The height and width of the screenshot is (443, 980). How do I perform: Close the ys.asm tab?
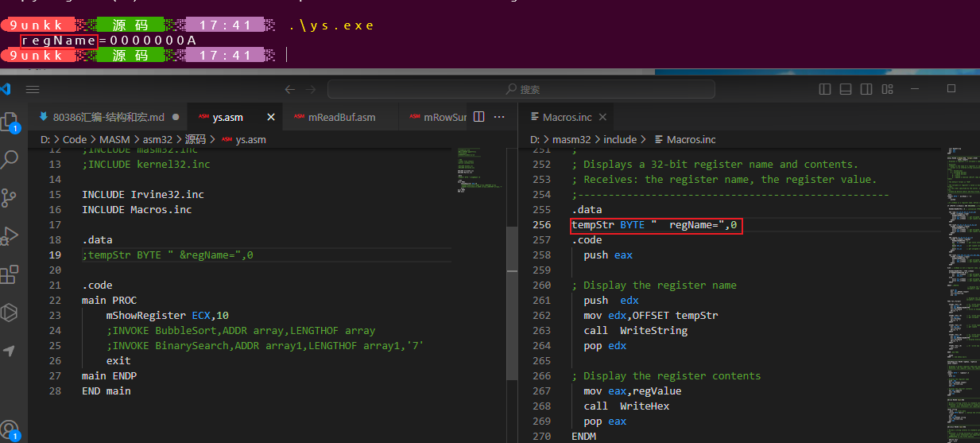(x=270, y=117)
